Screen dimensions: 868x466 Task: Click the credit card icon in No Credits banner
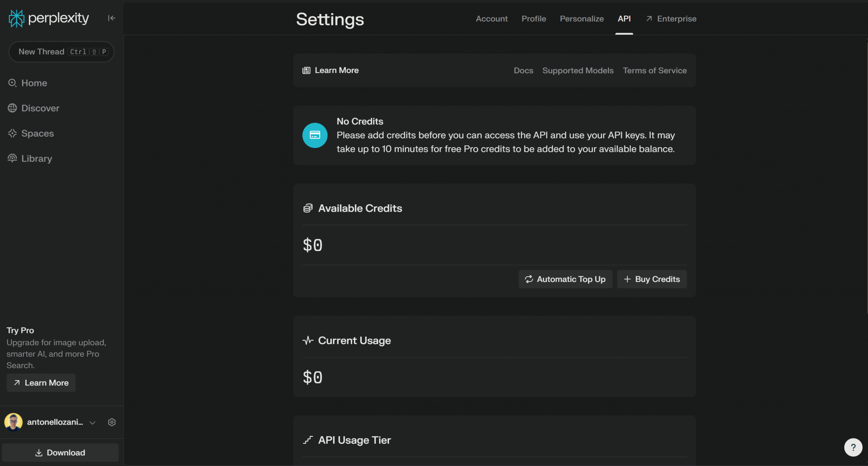tap(314, 135)
